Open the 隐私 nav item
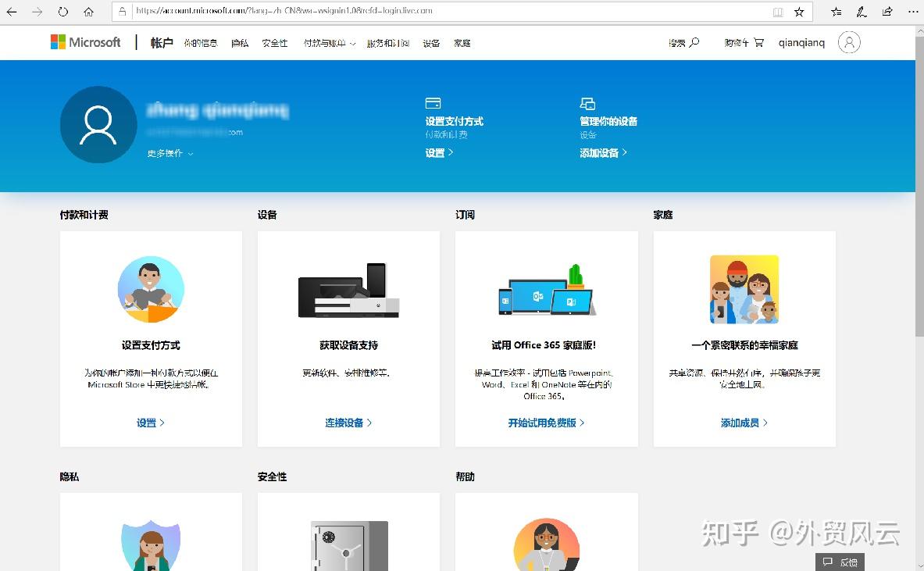This screenshot has width=924, height=571. (x=240, y=43)
